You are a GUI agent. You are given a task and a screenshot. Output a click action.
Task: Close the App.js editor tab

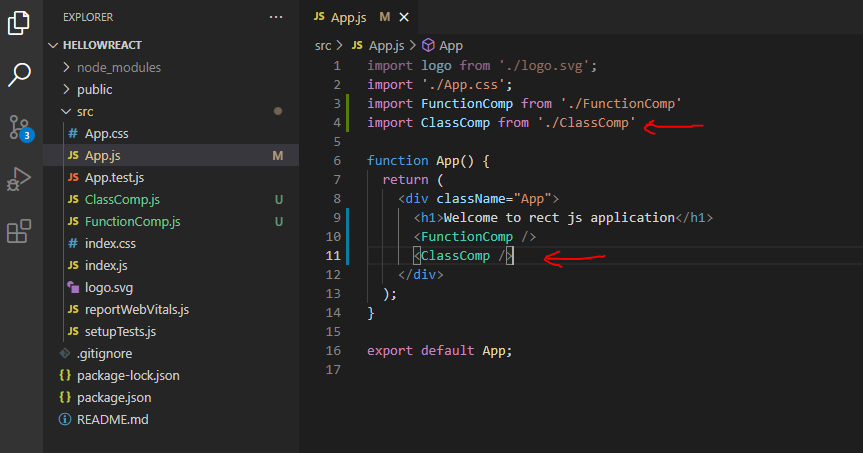(x=404, y=17)
